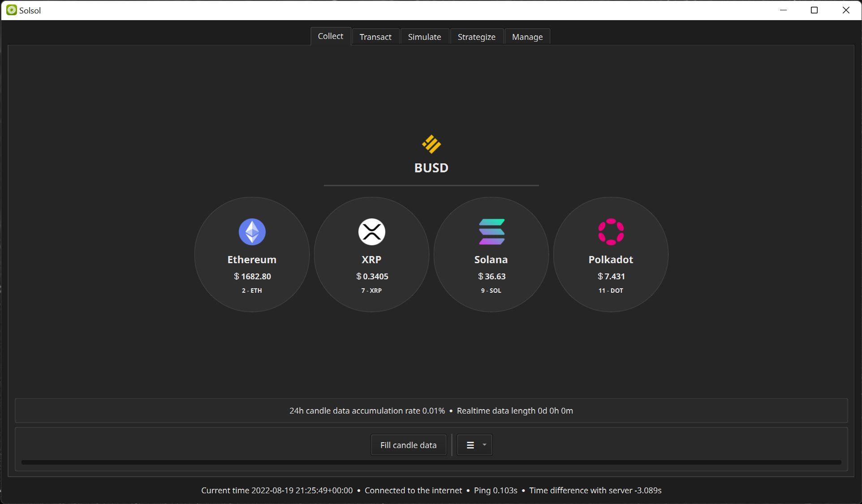Click the 9 - SOL symbol label
This screenshot has height=504, width=862.
(491, 290)
